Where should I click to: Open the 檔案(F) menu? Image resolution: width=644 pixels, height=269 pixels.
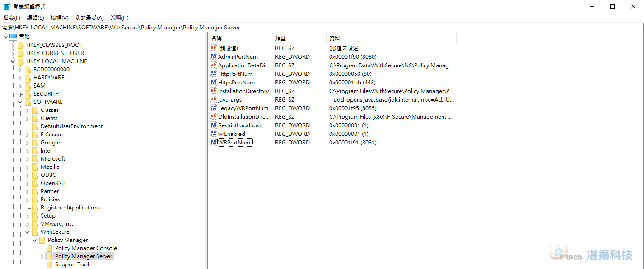[12, 18]
